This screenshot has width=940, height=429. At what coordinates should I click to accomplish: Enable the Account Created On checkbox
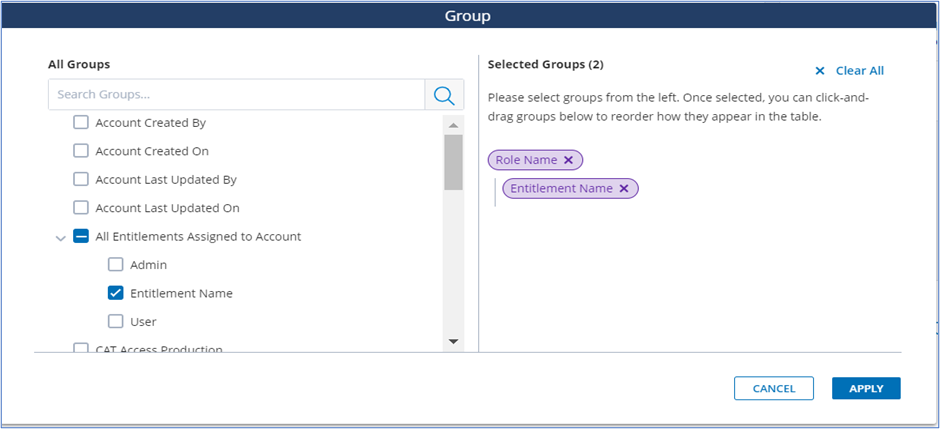point(81,151)
